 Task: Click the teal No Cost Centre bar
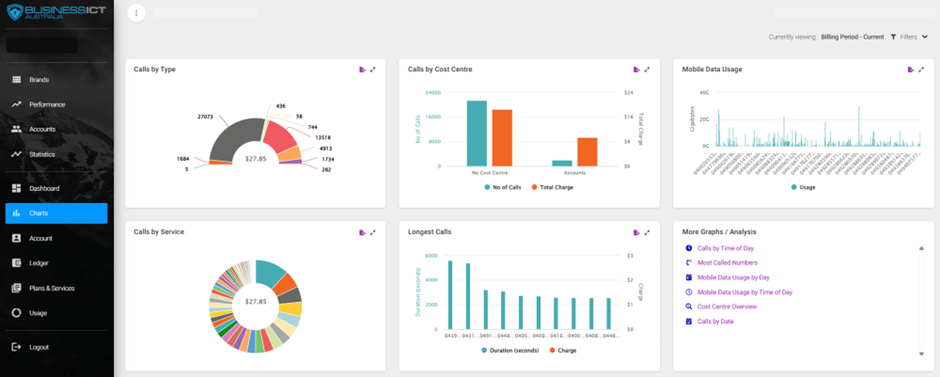click(x=477, y=134)
